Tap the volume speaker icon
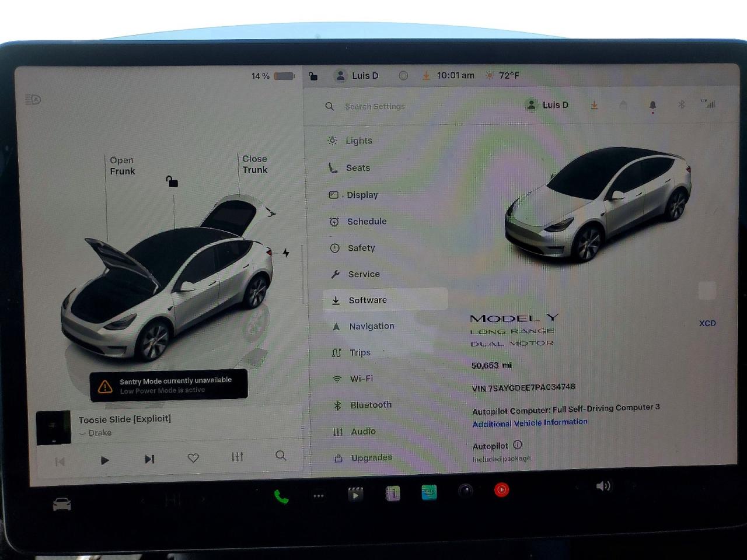The width and height of the screenshot is (747, 560). (603, 486)
